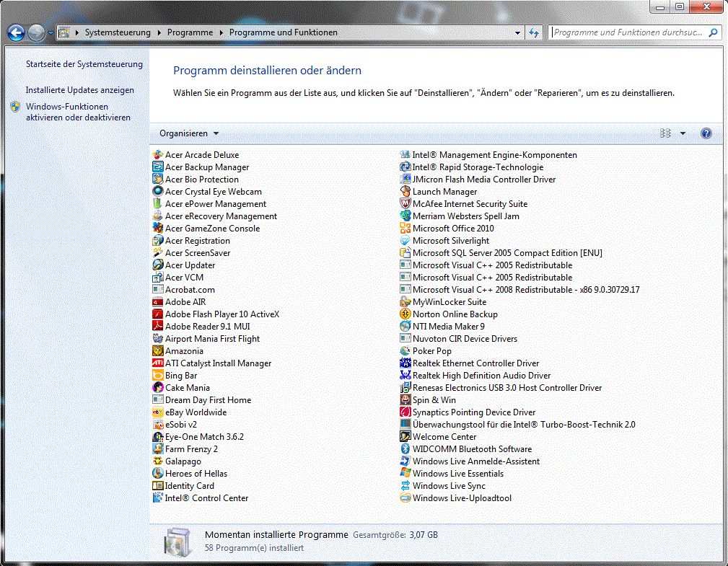
Task: Click the eBay Worldwide icon
Action: click(158, 412)
